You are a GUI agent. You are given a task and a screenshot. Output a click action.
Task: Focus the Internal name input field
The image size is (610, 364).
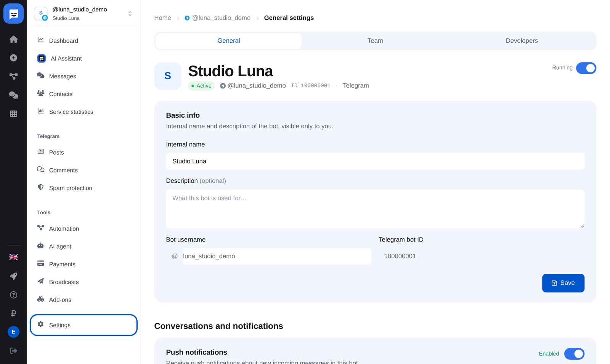[375, 161]
